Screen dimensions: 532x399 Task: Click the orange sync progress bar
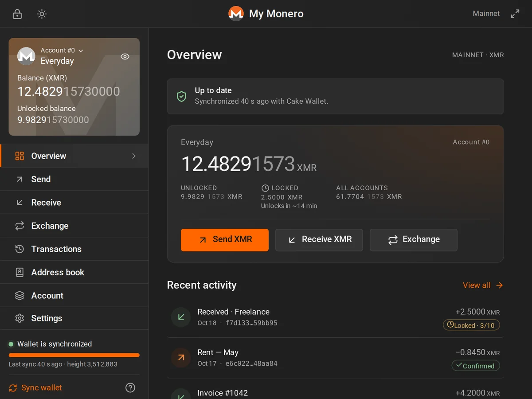click(x=74, y=355)
